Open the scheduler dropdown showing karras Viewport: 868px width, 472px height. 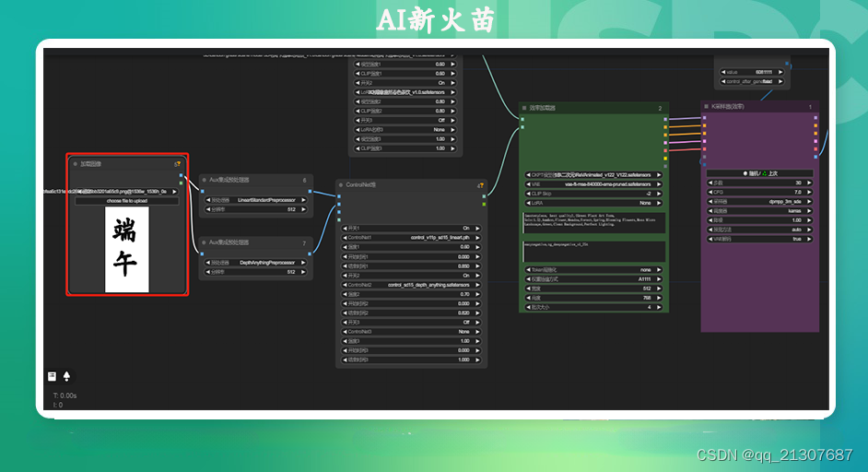click(759, 211)
